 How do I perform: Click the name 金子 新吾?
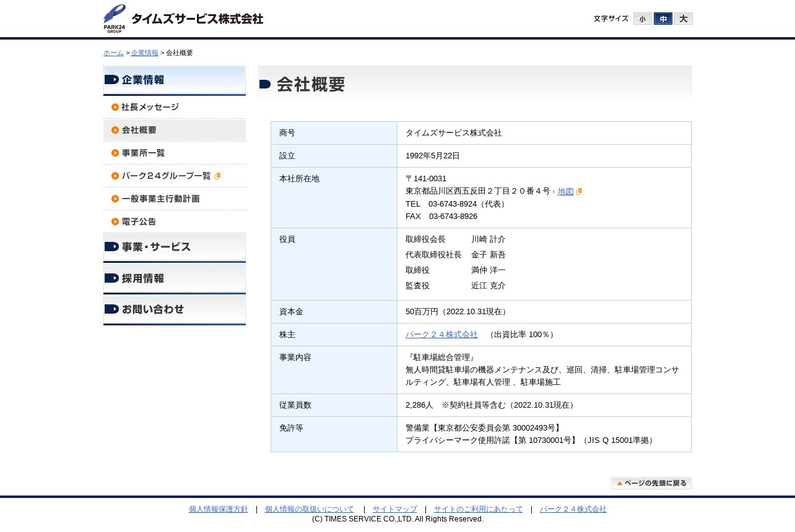(489, 255)
